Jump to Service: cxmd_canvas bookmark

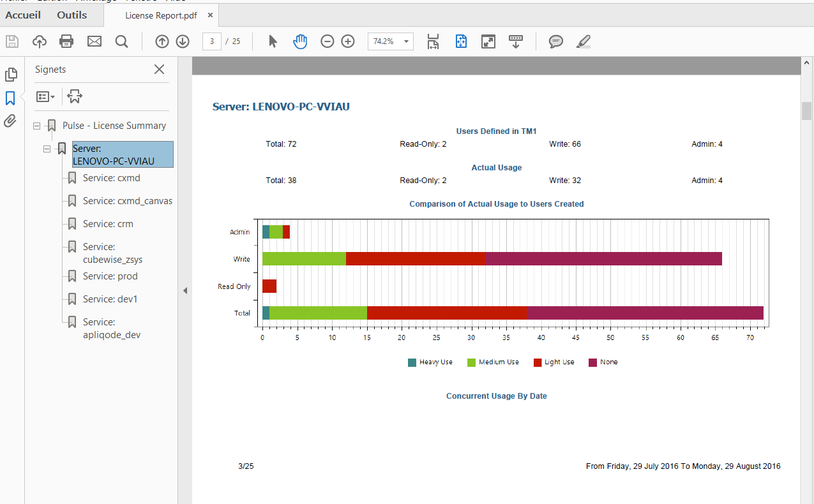127,201
